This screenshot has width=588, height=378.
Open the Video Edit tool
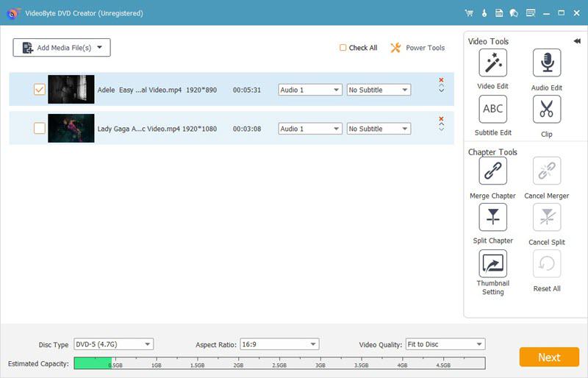coord(492,63)
